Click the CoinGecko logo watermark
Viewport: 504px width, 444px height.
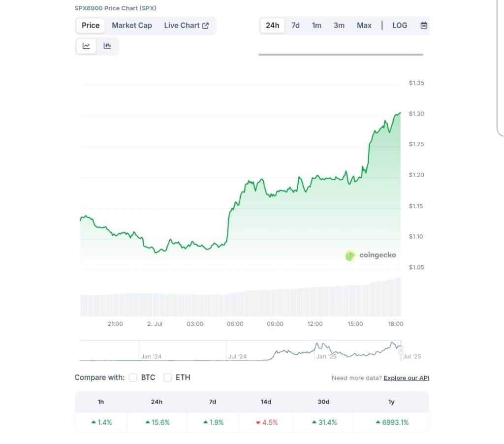point(370,255)
